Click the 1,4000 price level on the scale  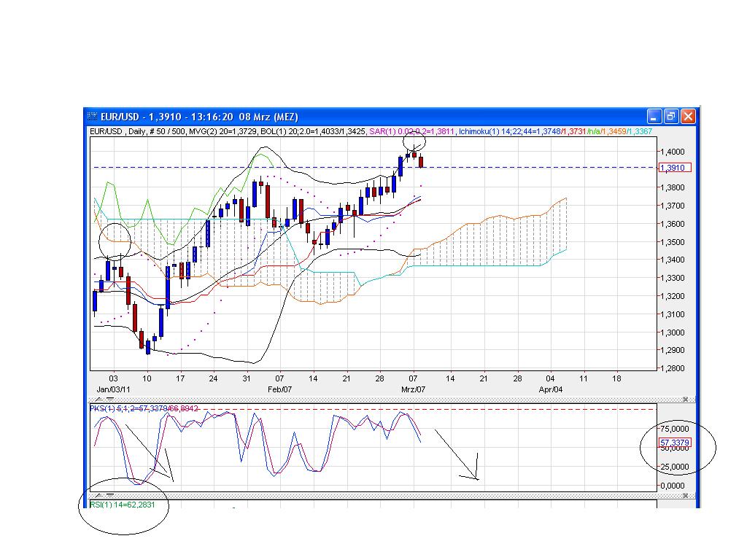(671, 152)
